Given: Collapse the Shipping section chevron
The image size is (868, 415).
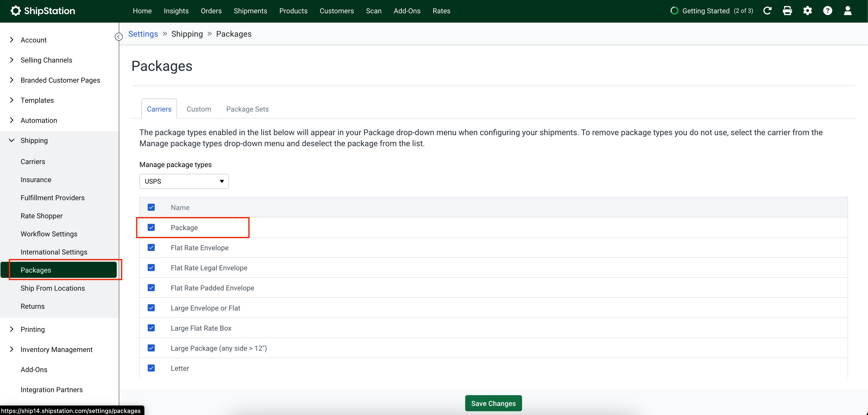Looking at the screenshot, I should click(x=12, y=140).
